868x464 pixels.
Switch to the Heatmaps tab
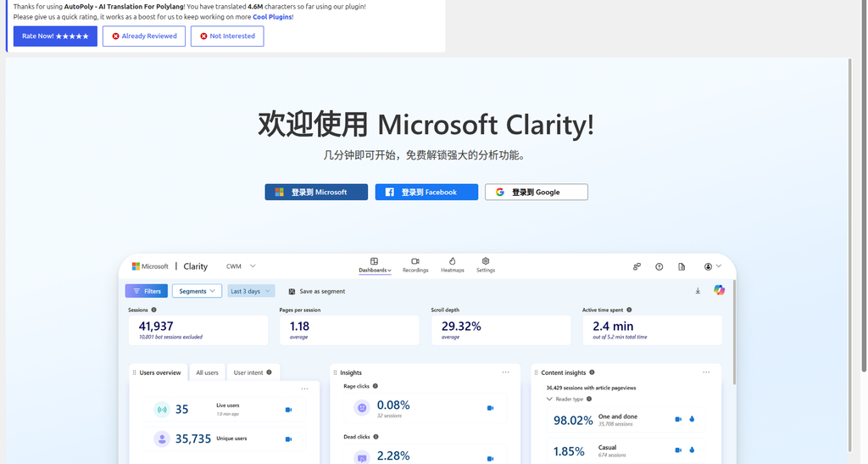[x=453, y=266]
